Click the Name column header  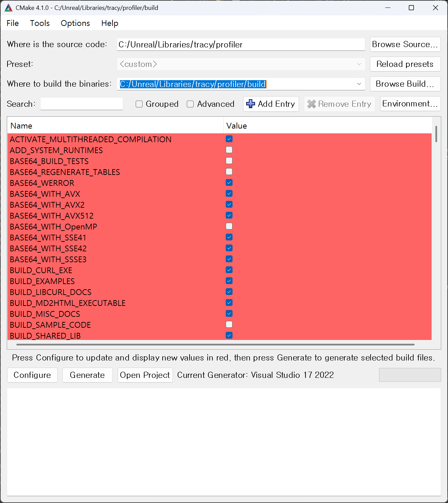coord(115,126)
